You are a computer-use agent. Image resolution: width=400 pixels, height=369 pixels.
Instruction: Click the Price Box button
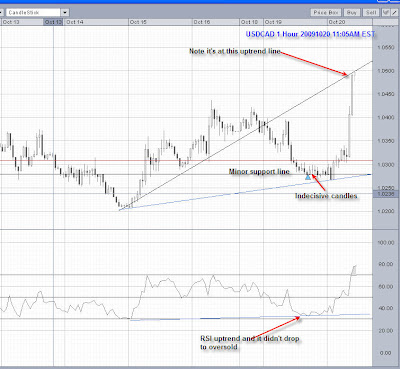pyautogui.click(x=326, y=13)
